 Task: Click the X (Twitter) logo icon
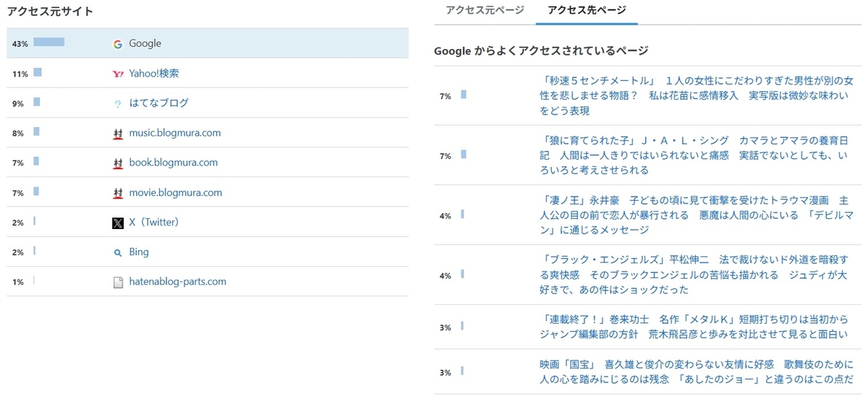pos(118,223)
